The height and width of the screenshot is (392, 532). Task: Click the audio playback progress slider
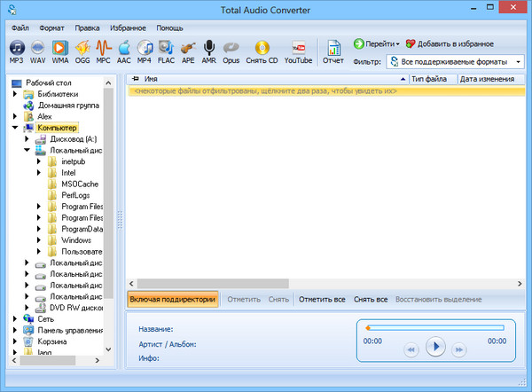[x=434, y=327]
